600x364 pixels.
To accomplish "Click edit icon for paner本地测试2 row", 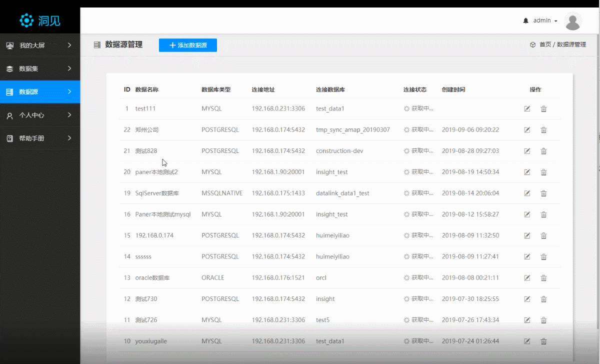I will 527,172.
